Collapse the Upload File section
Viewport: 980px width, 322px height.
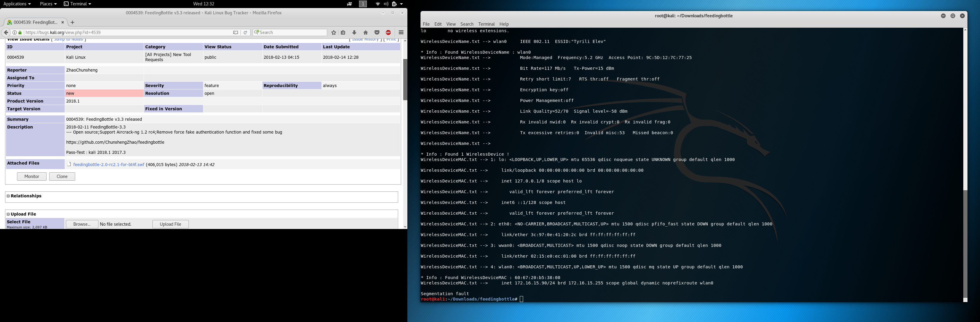click(x=8, y=214)
